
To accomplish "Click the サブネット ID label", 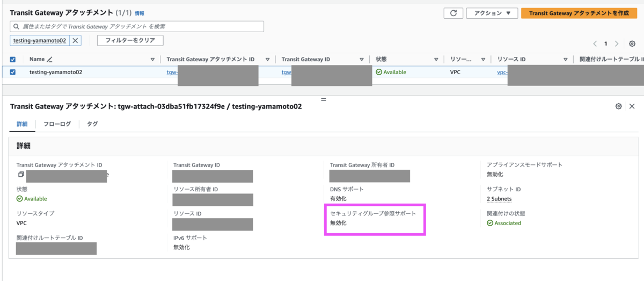I will (504, 189).
